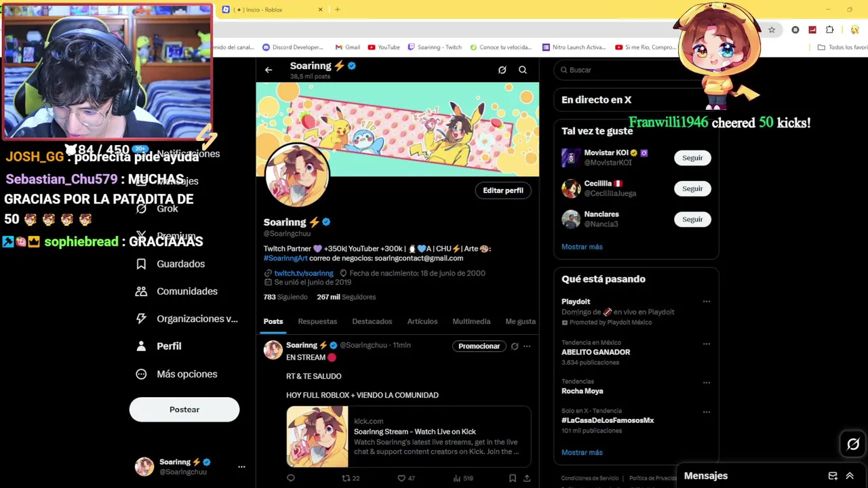
Task: Open options for Playdoit trend
Action: [707, 302]
